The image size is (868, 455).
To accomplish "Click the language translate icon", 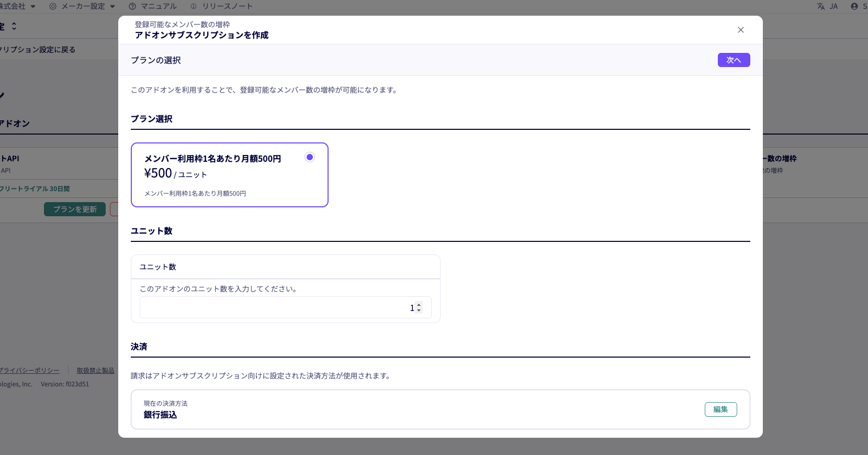I will pyautogui.click(x=820, y=6).
